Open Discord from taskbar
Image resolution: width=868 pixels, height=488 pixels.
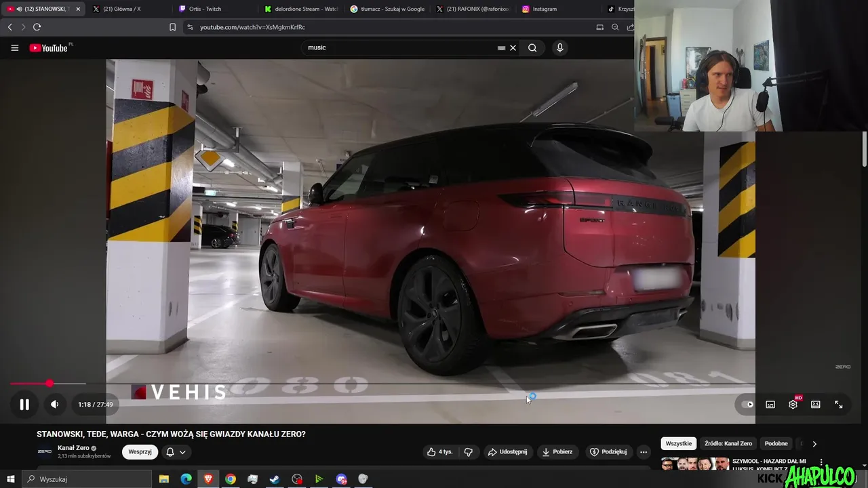pyautogui.click(x=341, y=479)
